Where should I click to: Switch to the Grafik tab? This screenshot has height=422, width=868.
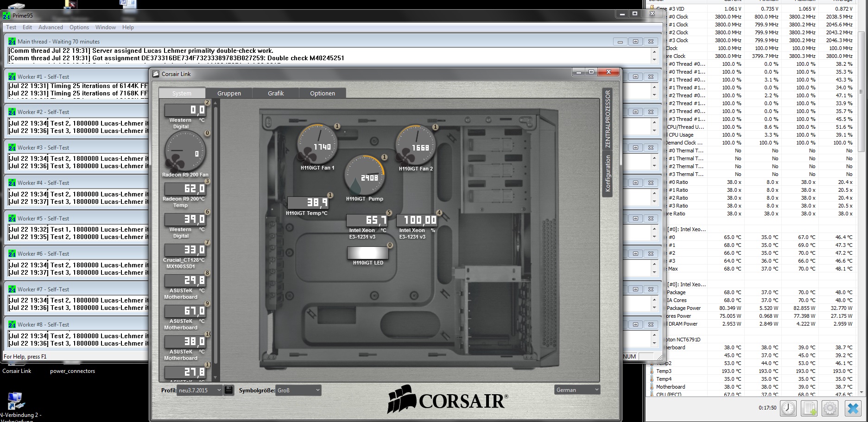(276, 93)
